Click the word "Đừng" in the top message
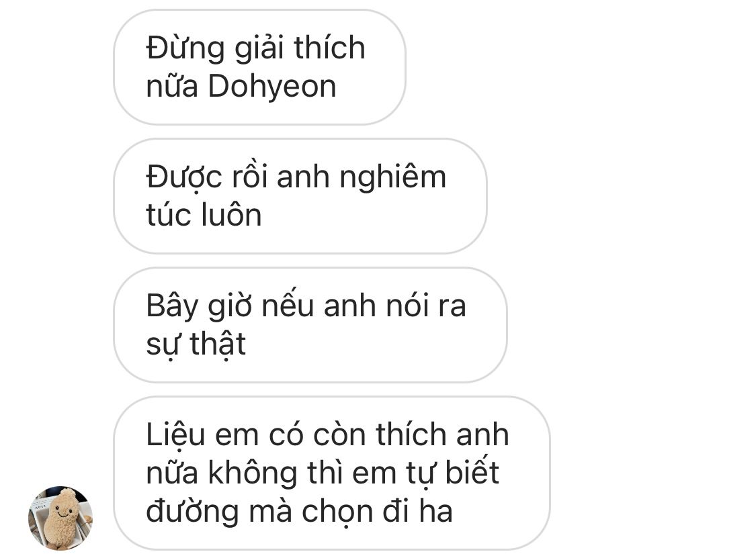756x554 pixels. tap(185, 48)
